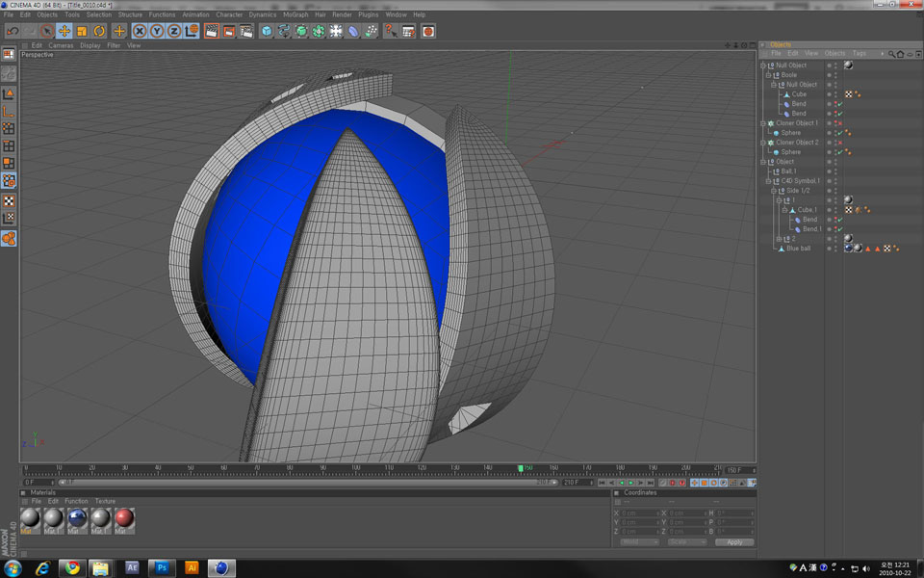Toggle Z axis lock
The height and width of the screenshot is (578, 924).
click(174, 31)
